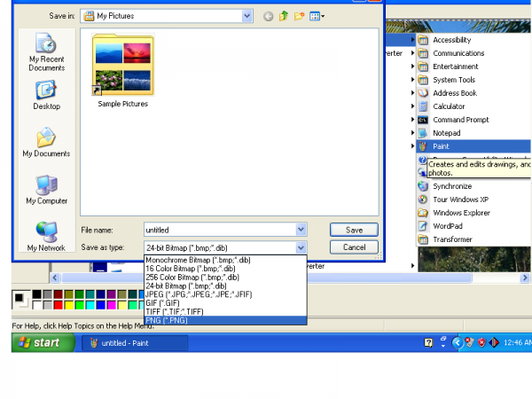Screen dimensions: 532x399
Task: Click the hide tray icons arrow
Action: pos(457,342)
